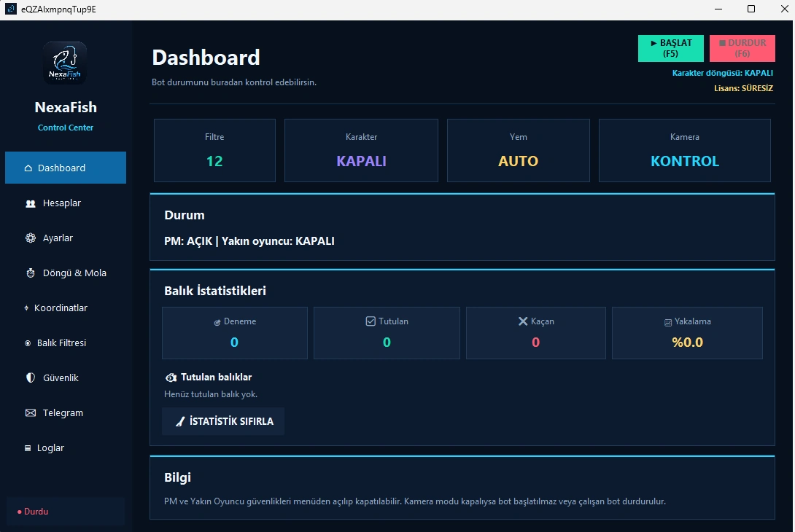The width and height of the screenshot is (795, 532).
Task: Click the Filtre card showing 12
Action: pos(214,150)
